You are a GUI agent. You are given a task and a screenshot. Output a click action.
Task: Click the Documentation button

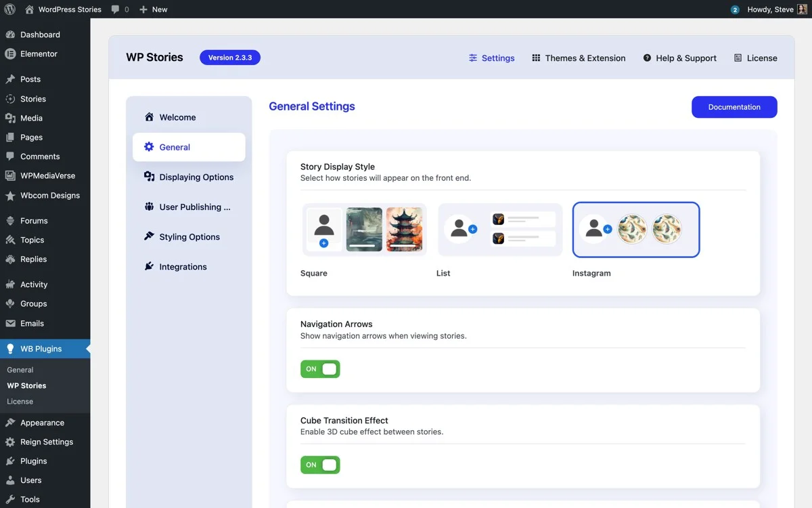coord(734,106)
